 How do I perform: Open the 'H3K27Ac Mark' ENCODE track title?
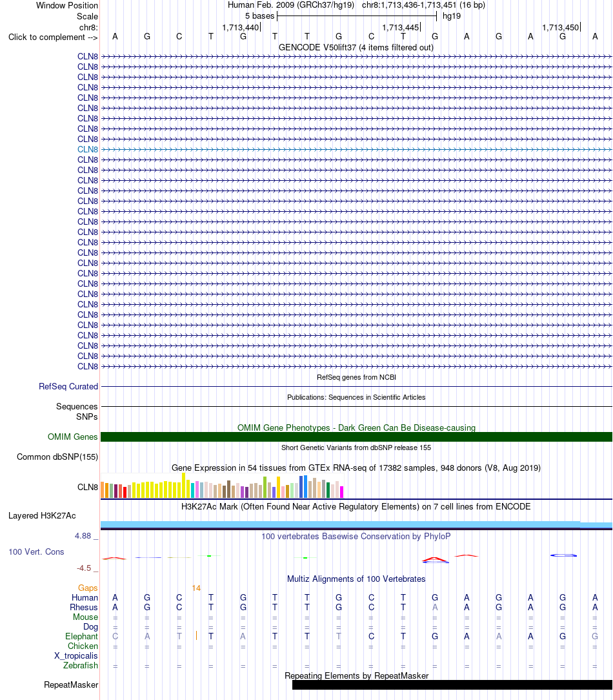tap(356, 507)
